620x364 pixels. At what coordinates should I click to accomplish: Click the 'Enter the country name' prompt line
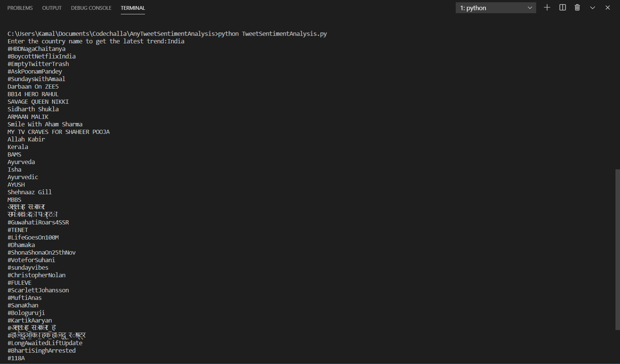96,41
